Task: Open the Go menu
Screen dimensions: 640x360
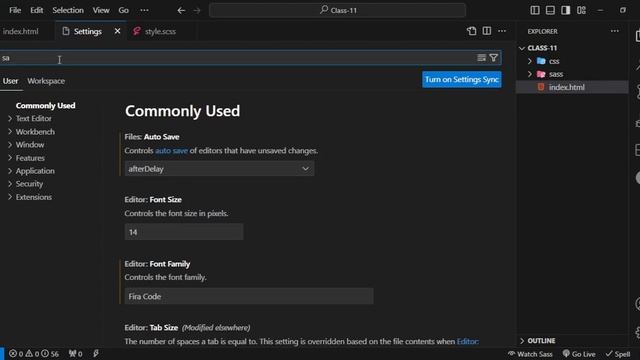Action: point(124,10)
